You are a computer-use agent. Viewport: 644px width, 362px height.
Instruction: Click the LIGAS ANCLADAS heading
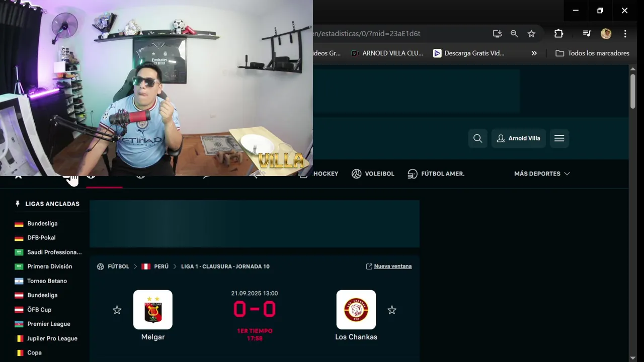pyautogui.click(x=52, y=204)
